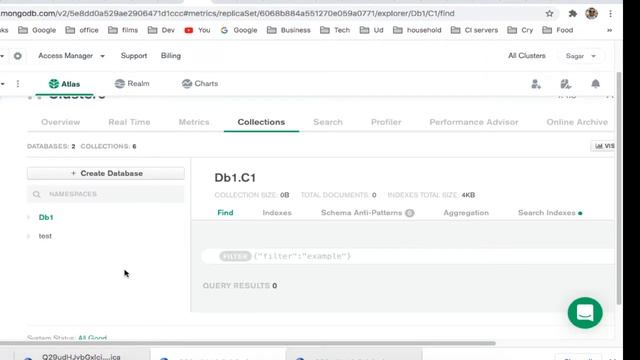640x360 pixels.
Task: Open the Sagar user dropdown
Action: point(581,56)
